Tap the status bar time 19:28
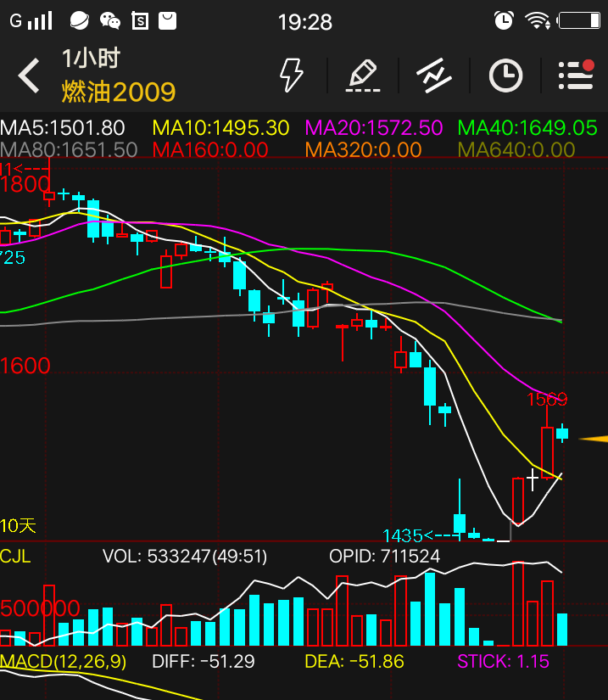Screen dimensions: 608x700 (x=305, y=22)
